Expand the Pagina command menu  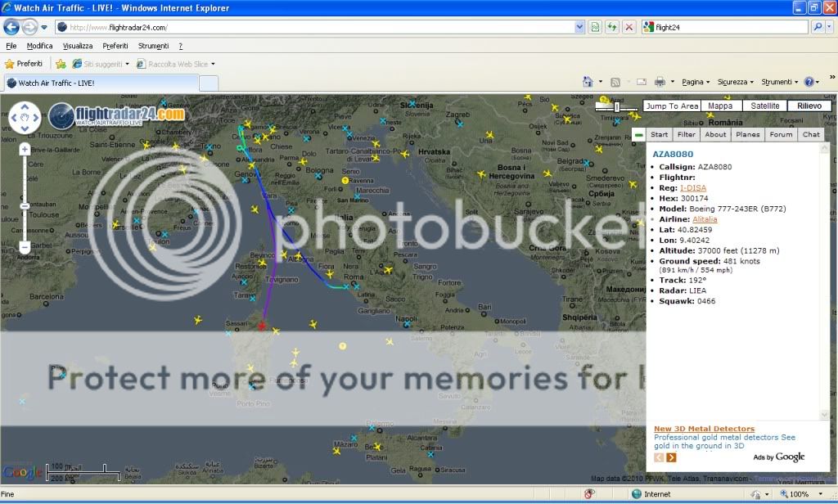[x=696, y=82]
